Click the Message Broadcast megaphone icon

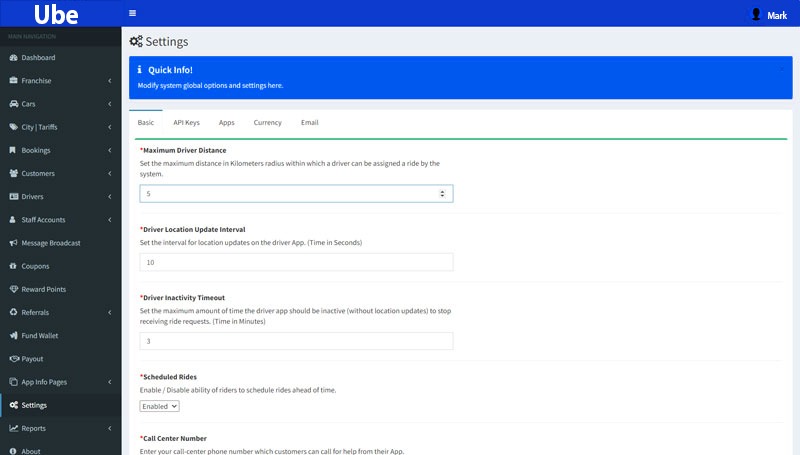(x=13, y=243)
